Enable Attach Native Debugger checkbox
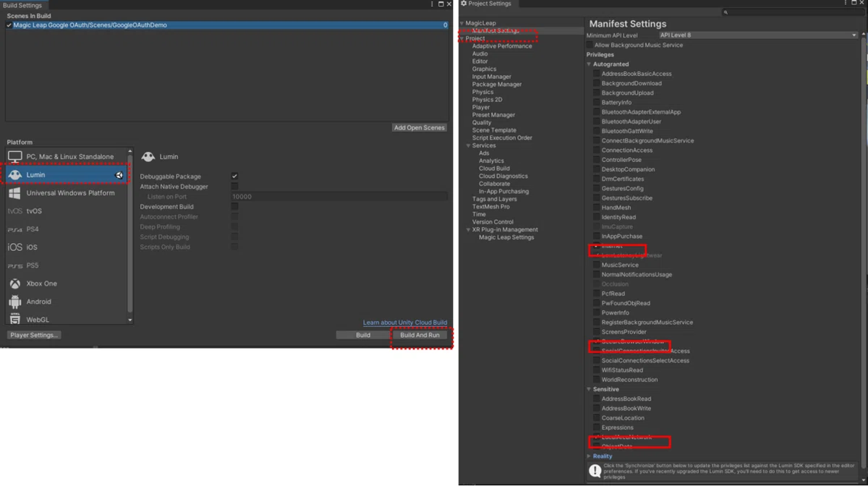Viewport: 868px width, 486px height. 234,187
